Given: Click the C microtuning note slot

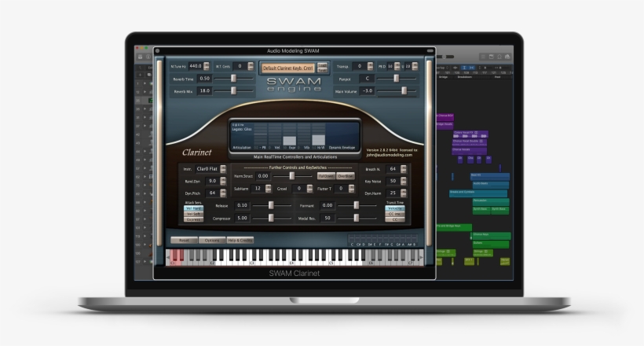Looking at the screenshot, I should point(352,238).
